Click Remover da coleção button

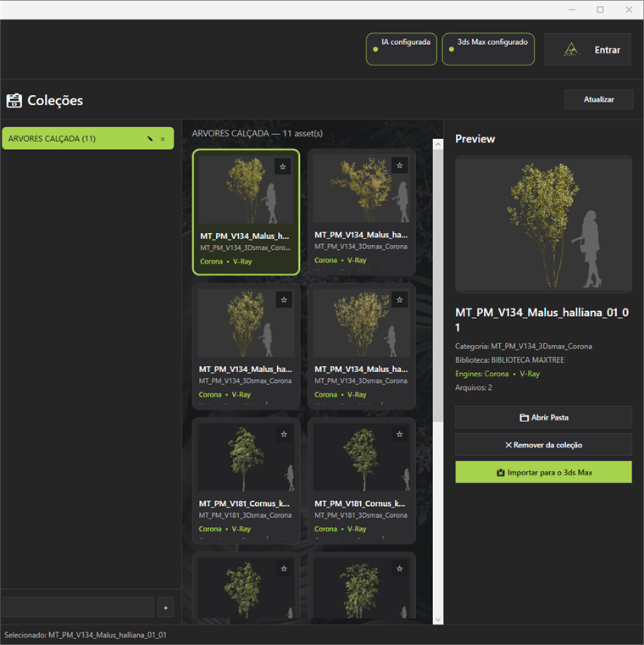[x=543, y=445]
